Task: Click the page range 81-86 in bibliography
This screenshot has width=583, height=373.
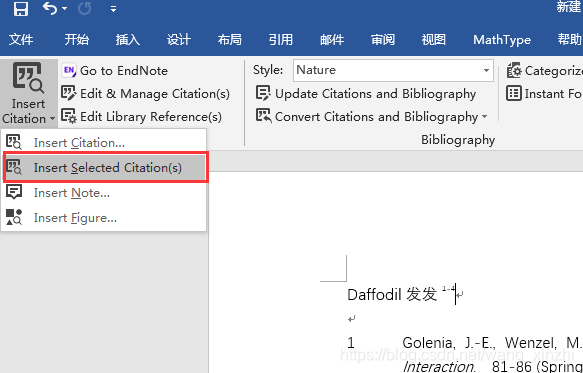Action: click(512, 367)
